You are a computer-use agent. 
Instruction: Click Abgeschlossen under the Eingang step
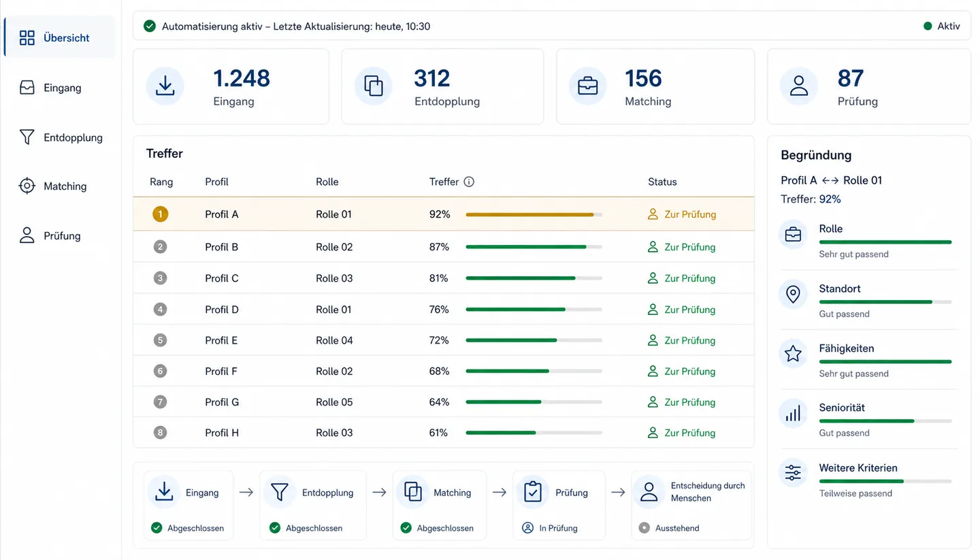pyautogui.click(x=195, y=528)
